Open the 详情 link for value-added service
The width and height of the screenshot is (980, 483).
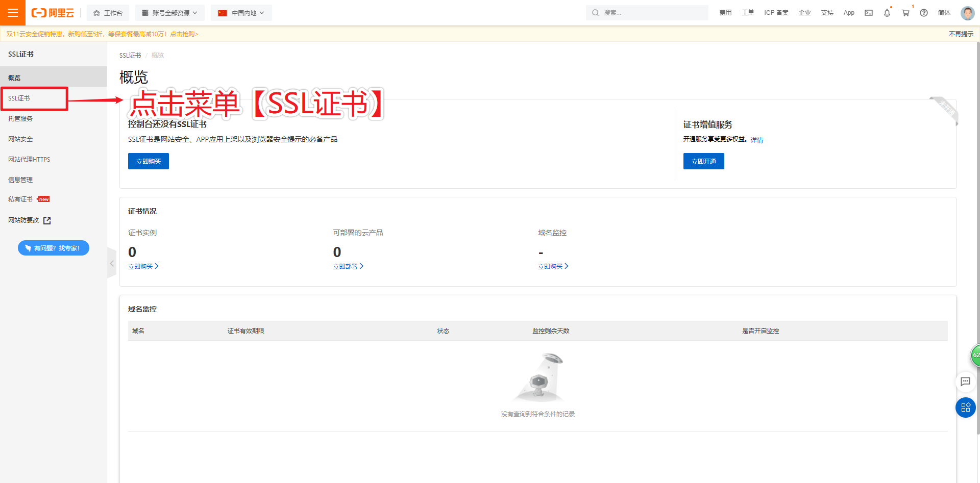[x=757, y=140]
